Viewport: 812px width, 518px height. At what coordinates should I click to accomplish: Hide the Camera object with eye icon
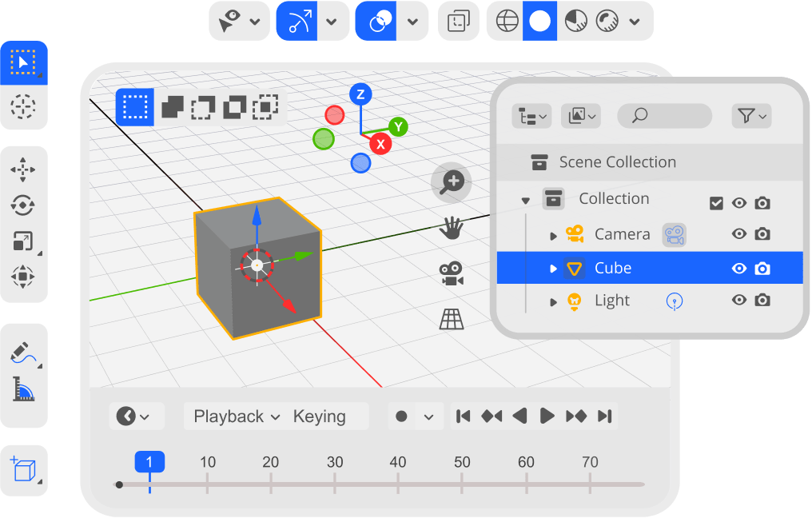(x=739, y=234)
